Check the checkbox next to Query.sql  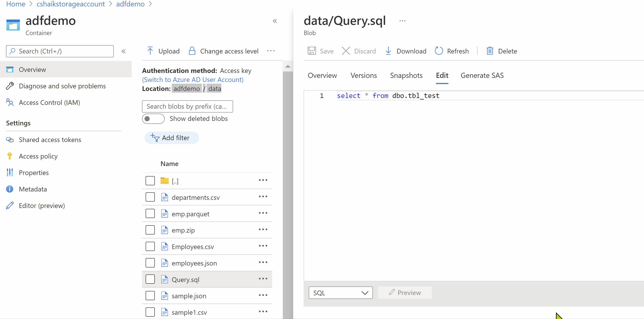click(x=150, y=279)
